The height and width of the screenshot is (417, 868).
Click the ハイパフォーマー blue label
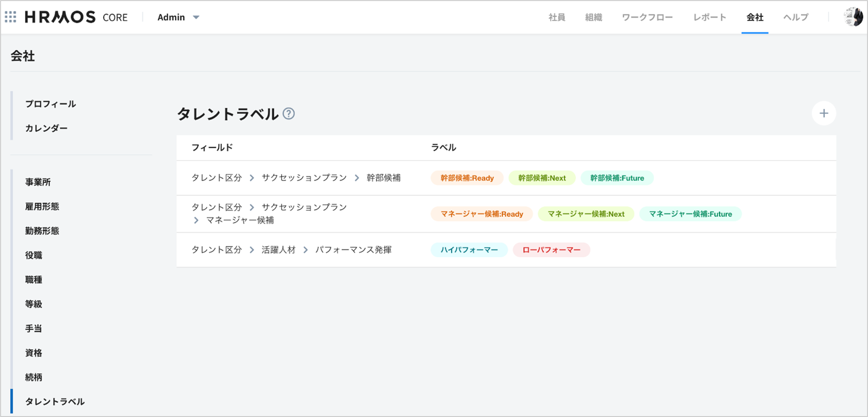469,250
